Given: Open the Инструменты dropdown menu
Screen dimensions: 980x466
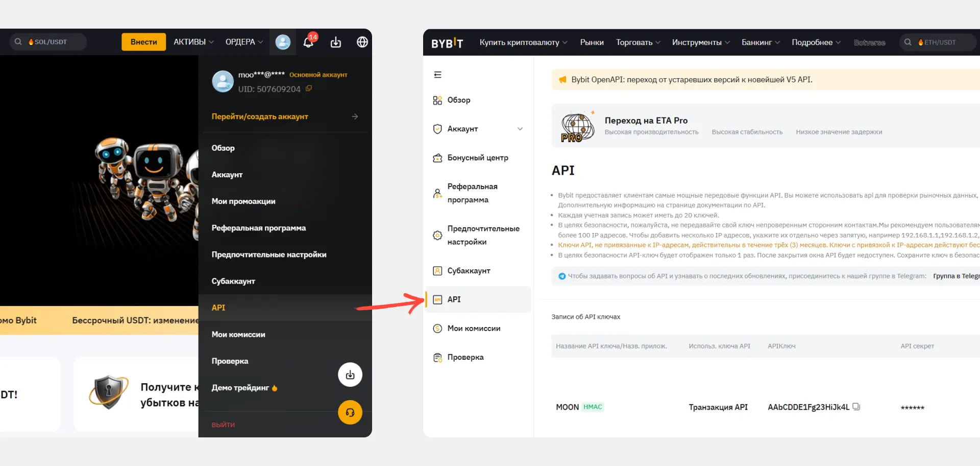Looking at the screenshot, I should click(700, 42).
